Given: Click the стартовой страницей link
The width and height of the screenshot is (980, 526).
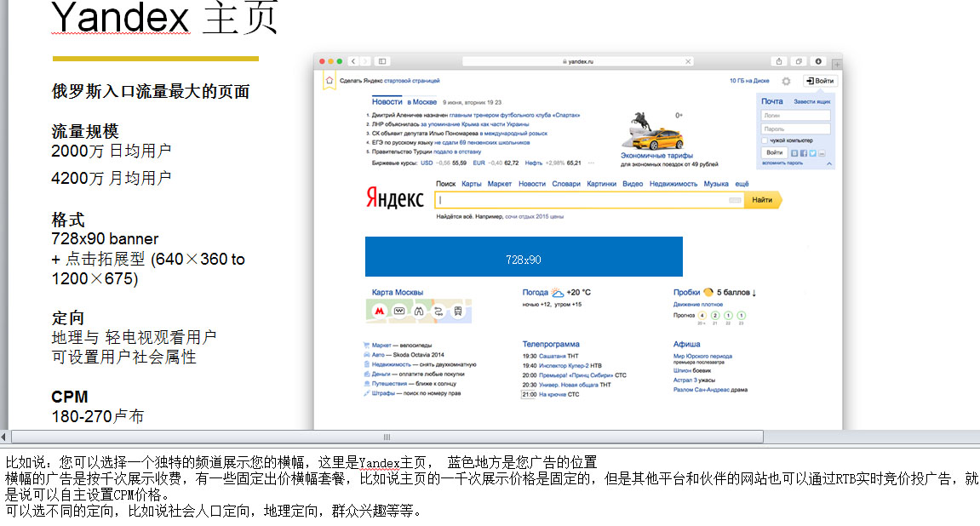Looking at the screenshot, I should tap(411, 81).
